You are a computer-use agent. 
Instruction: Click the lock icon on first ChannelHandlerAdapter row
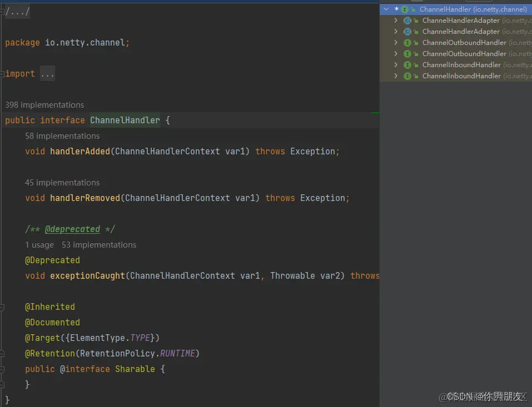pyautogui.click(x=416, y=21)
